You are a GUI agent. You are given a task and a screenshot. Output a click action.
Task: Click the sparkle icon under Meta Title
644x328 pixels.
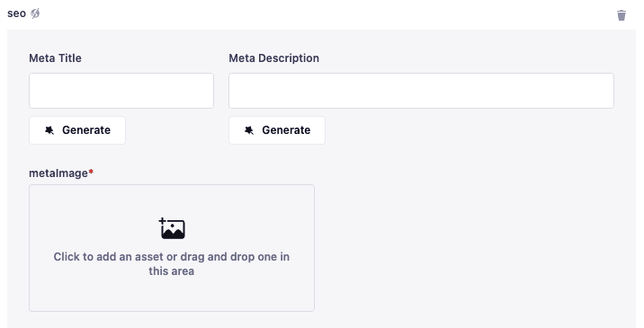click(x=49, y=130)
